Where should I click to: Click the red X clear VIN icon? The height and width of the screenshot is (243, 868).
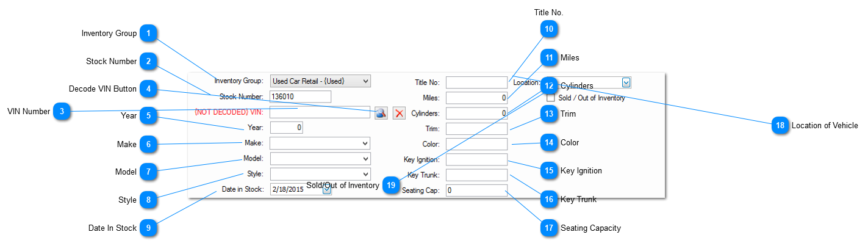pyautogui.click(x=399, y=113)
